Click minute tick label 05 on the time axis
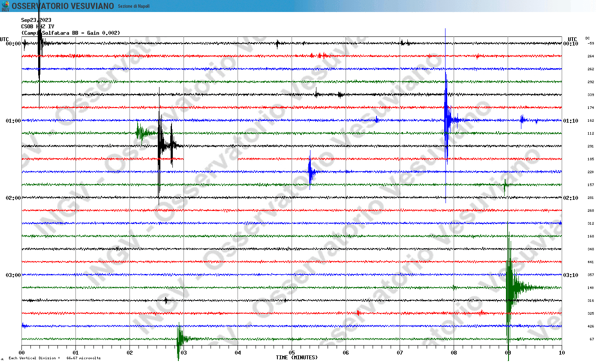 pos(292,353)
